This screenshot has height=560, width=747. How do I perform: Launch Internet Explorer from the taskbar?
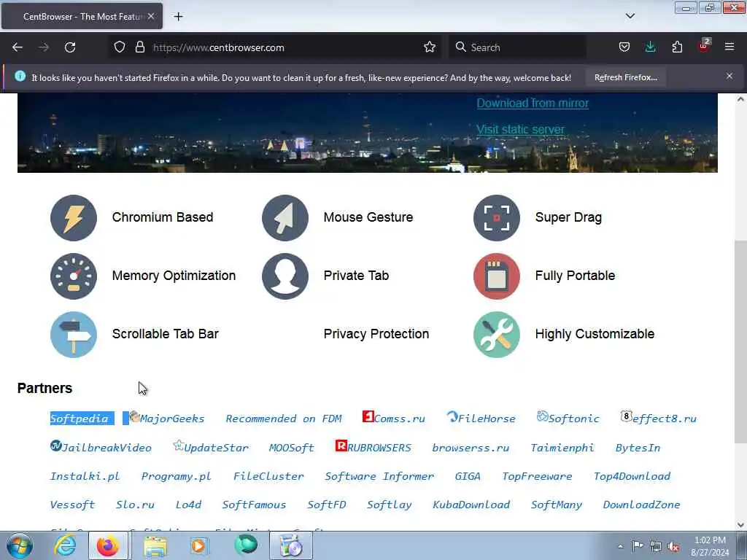(x=65, y=545)
